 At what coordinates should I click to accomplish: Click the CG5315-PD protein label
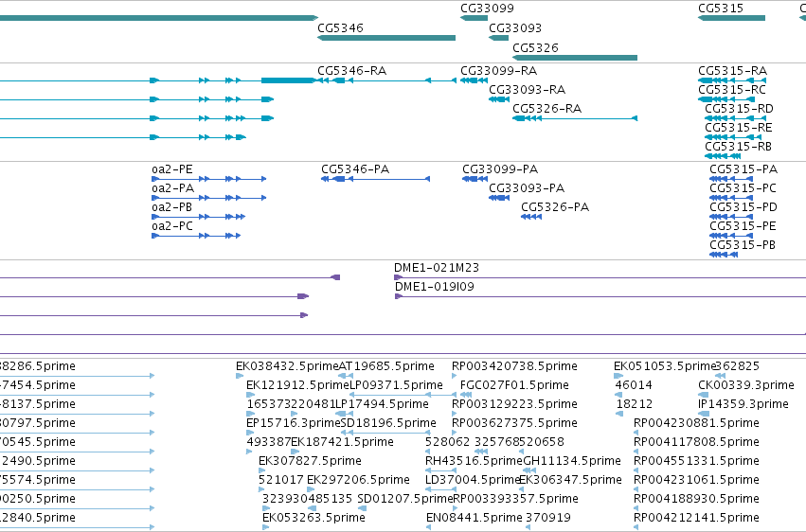(x=743, y=207)
